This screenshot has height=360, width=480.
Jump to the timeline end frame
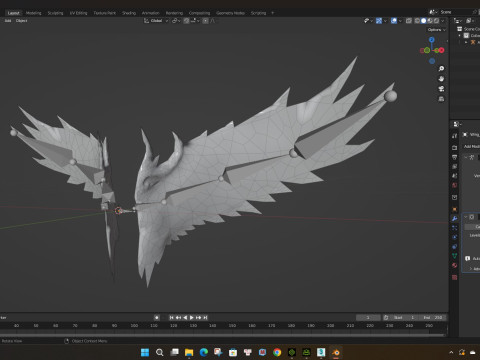(x=205, y=317)
